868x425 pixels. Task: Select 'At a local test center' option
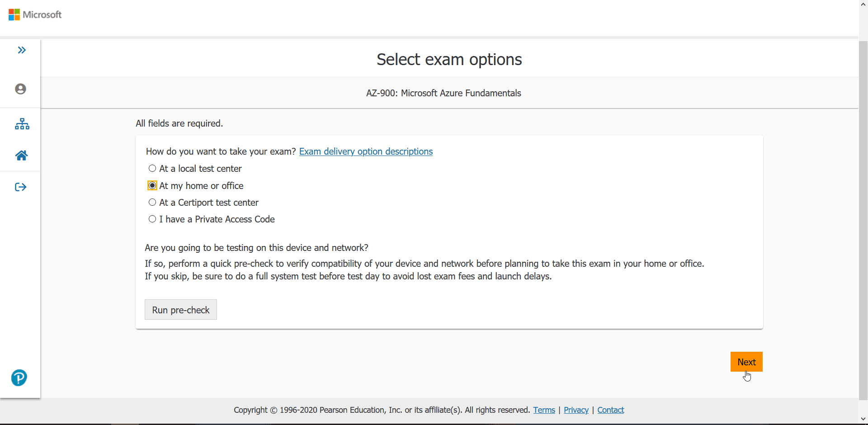coord(152,168)
